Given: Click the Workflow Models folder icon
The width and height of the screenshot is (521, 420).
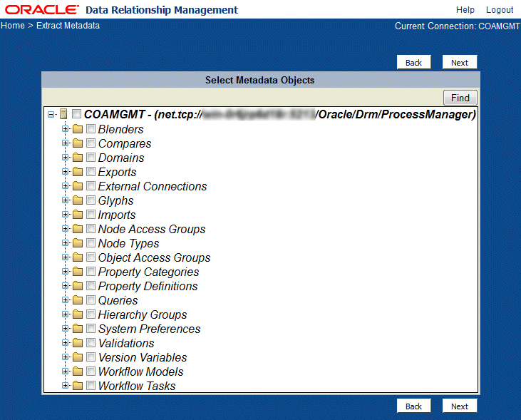Looking at the screenshot, I should tap(78, 372).
